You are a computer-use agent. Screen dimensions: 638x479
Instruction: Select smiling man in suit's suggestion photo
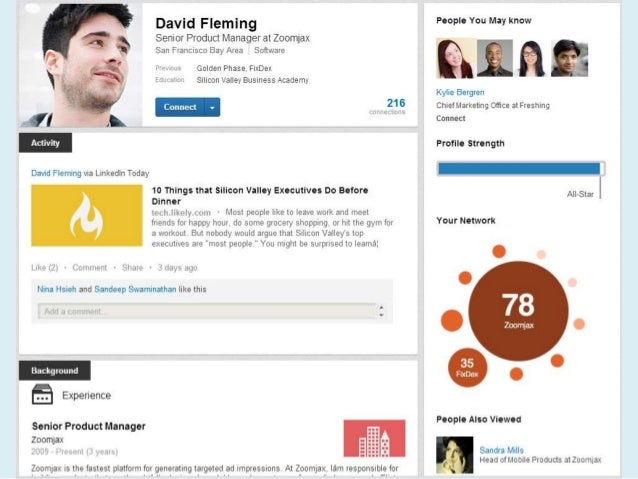pyautogui.click(x=495, y=58)
